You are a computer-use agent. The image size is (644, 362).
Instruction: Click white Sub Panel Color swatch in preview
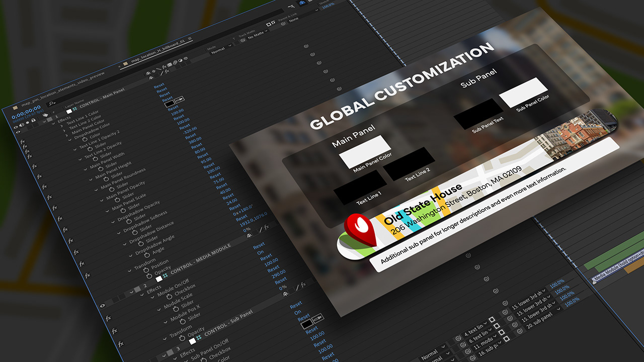523,93
